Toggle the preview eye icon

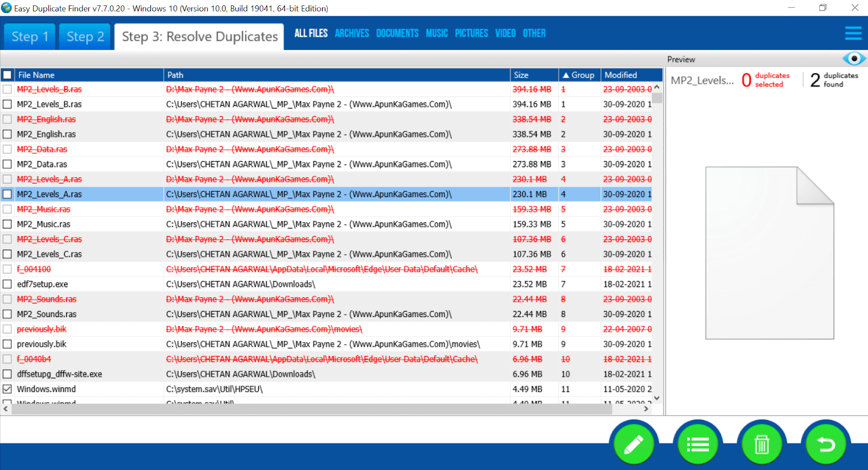point(854,59)
